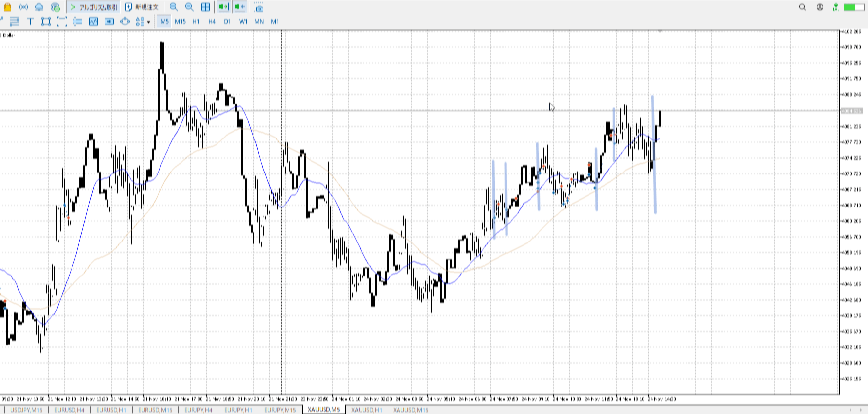Take a chart screenshot with camera icon

(259, 7)
